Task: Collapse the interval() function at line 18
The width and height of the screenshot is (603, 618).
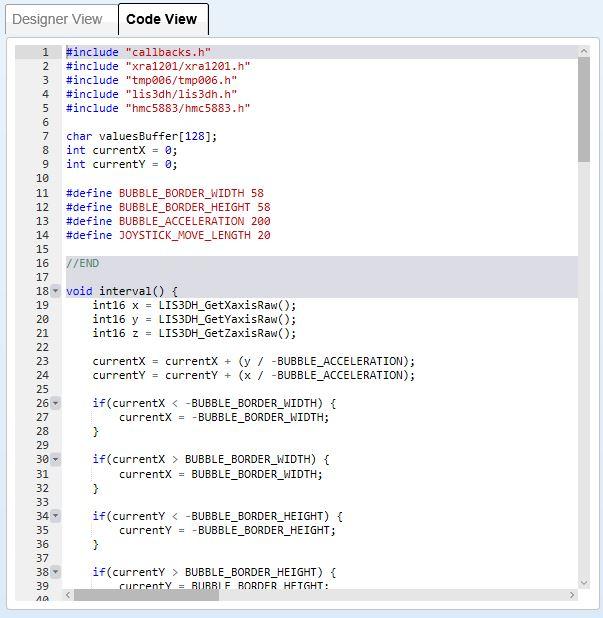Action: (x=56, y=291)
